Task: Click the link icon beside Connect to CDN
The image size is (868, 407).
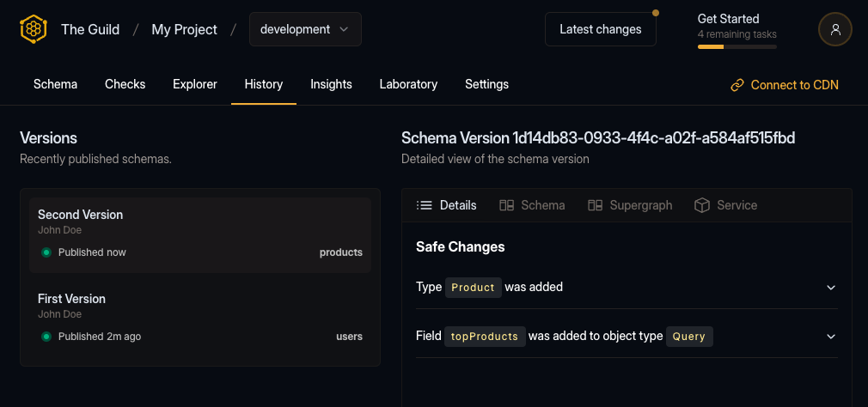Action: coord(737,85)
